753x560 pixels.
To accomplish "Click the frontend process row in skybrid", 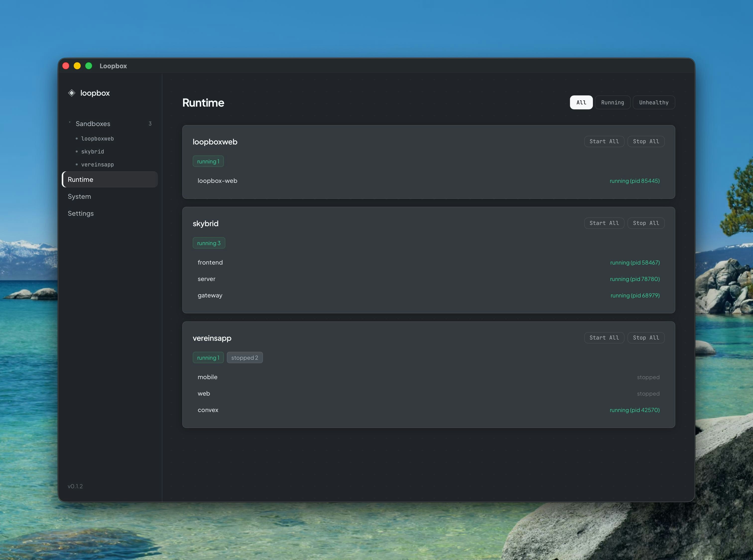I will pos(210,262).
